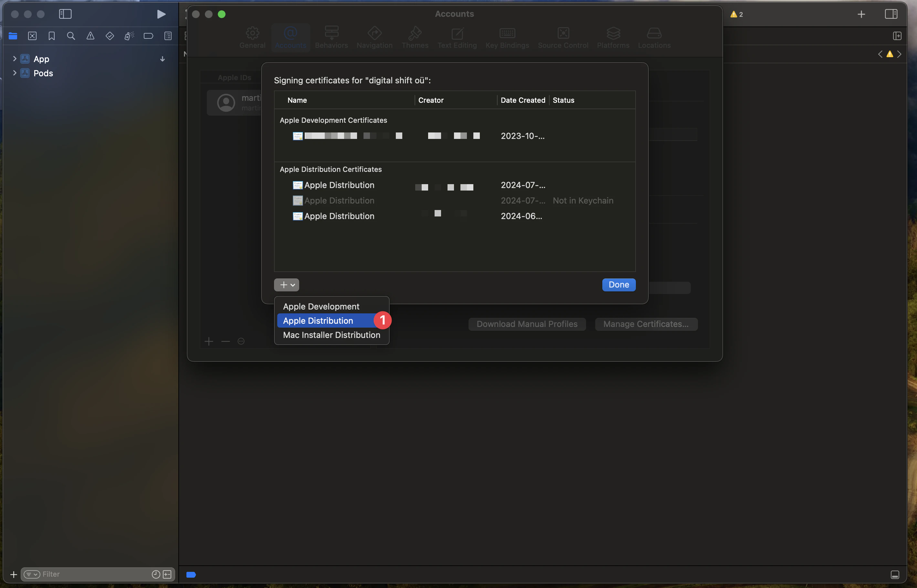Select Mac Installer Distribution option

tap(331, 335)
